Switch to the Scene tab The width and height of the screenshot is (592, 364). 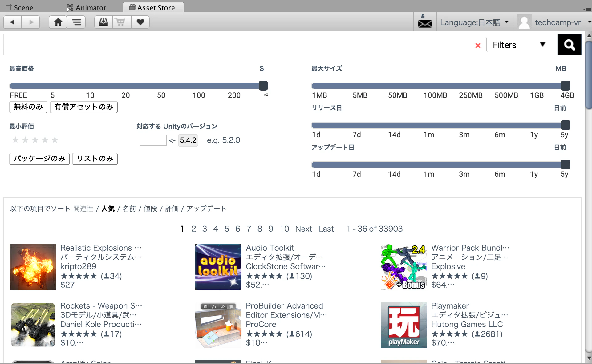coord(19,7)
